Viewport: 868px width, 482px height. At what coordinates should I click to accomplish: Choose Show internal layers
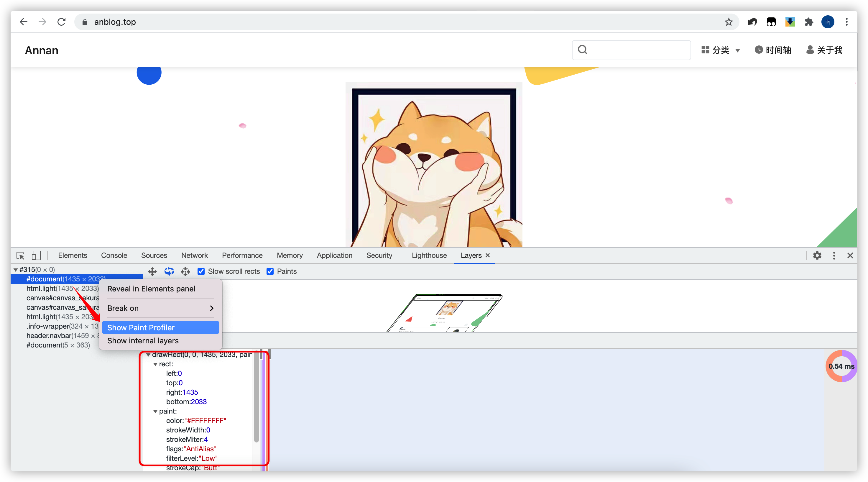(160, 340)
